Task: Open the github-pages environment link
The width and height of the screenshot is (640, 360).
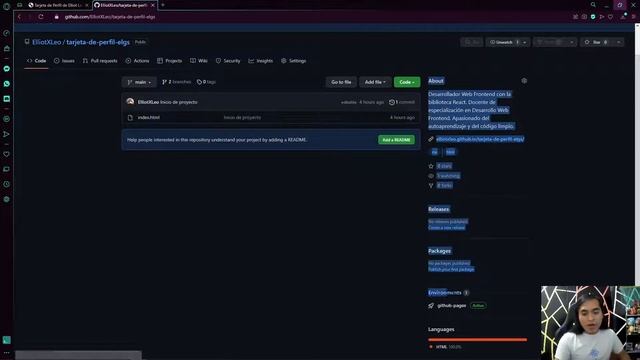Action: [x=451, y=305]
